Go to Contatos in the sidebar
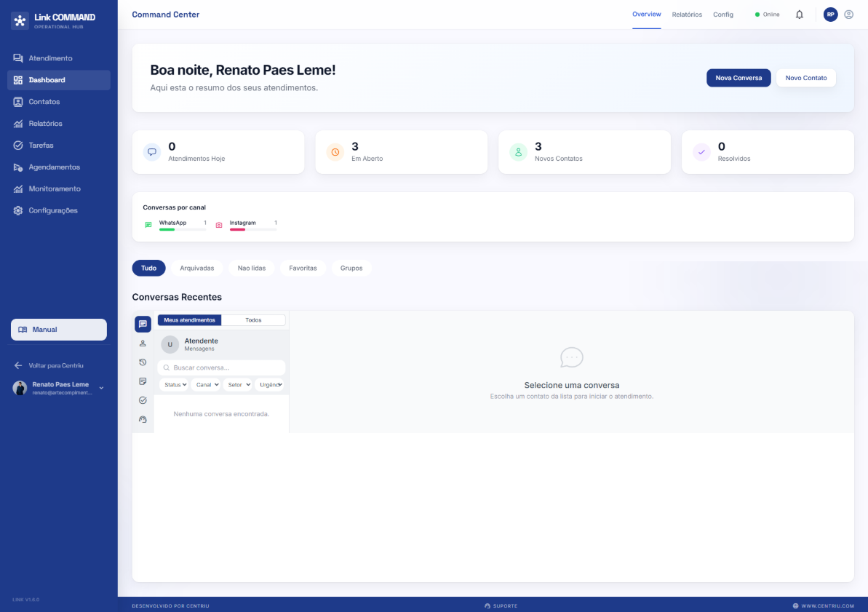Screen dimensions: 868x612 pyautogui.click(x=59, y=102)
